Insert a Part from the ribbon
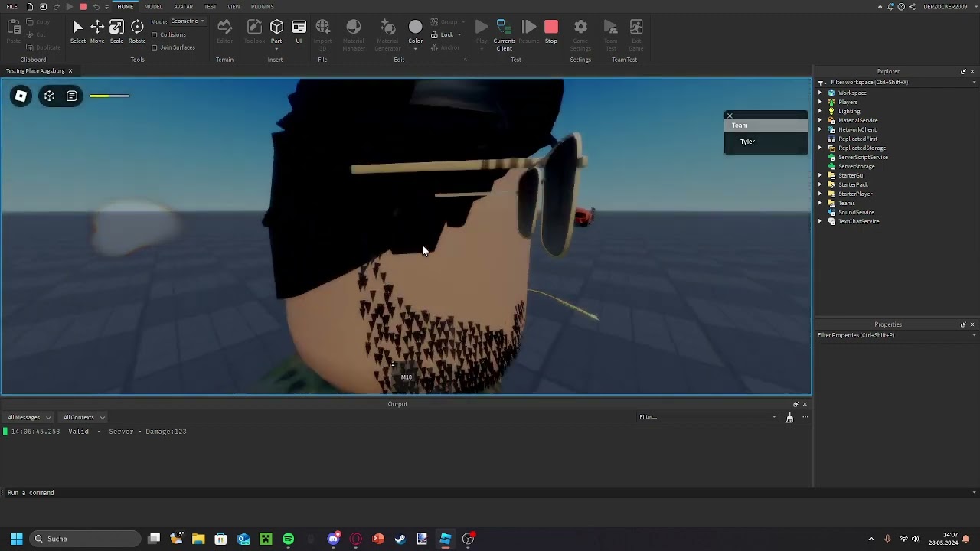 [x=276, y=31]
